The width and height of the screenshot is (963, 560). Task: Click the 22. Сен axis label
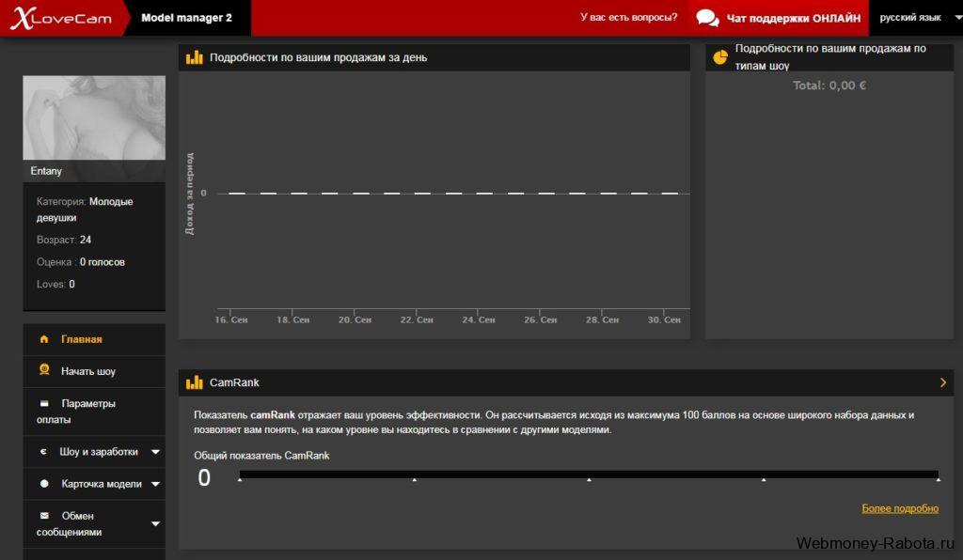[x=417, y=319]
